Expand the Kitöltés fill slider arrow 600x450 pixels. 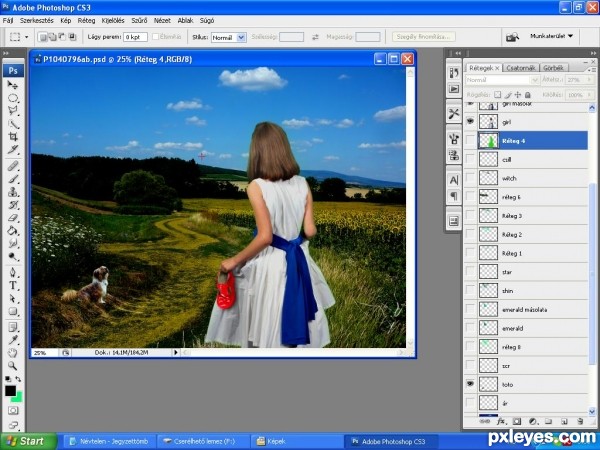589,95
